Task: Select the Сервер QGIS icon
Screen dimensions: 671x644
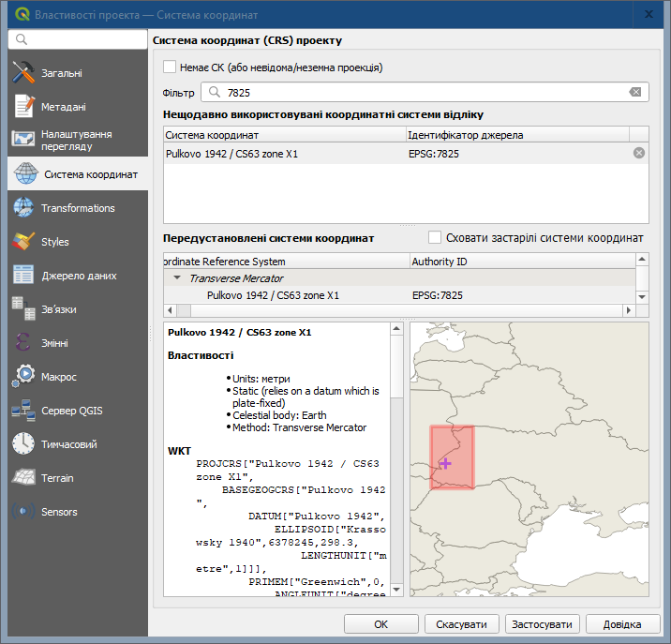Action: (23, 411)
